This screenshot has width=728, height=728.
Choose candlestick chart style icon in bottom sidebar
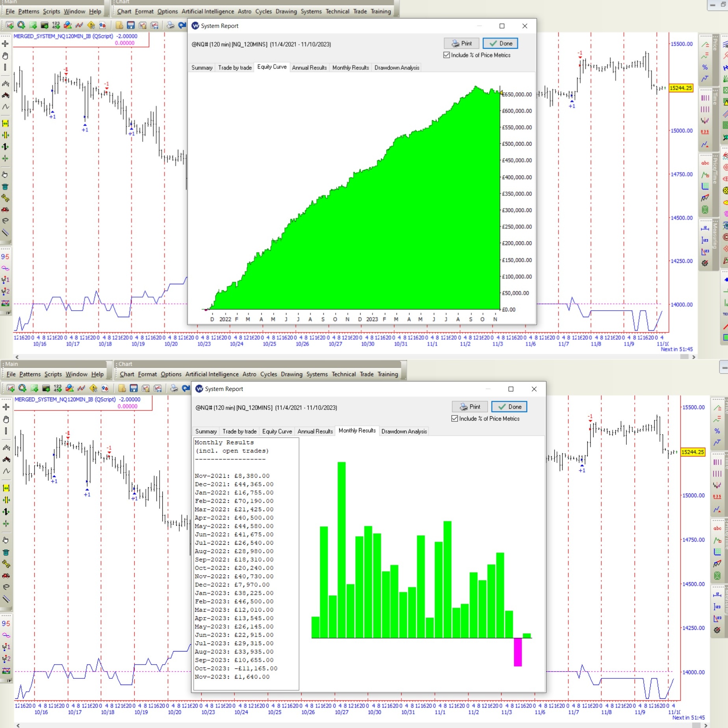(6, 460)
